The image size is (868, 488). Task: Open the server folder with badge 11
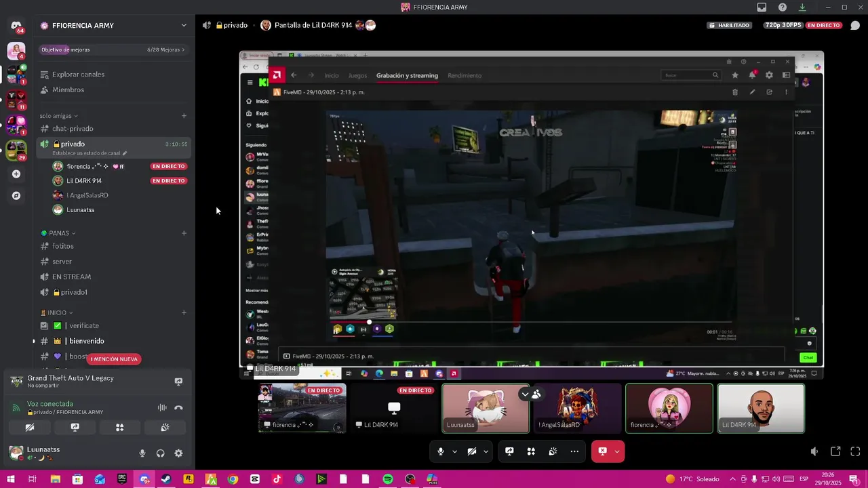pos(16,100)
